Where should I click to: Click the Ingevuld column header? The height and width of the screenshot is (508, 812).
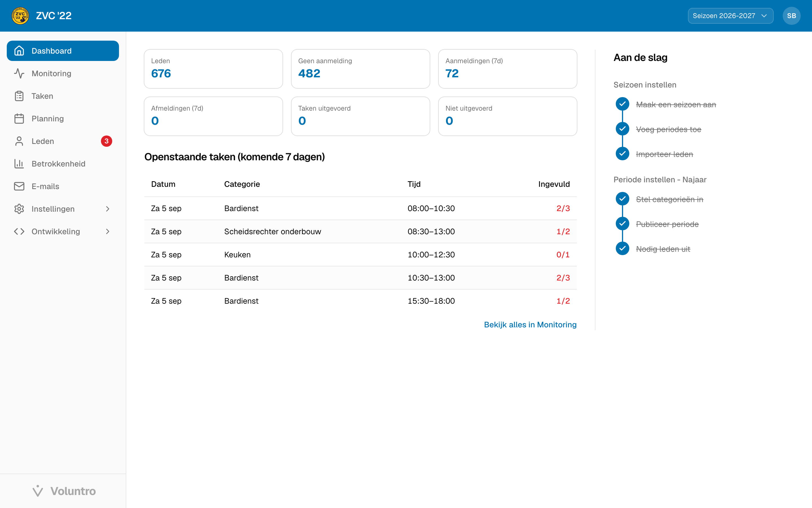click(x=554, y=184)
